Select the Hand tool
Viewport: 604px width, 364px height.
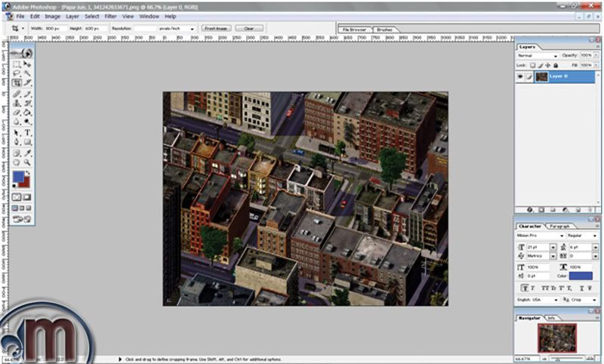[x=17, y=161]
